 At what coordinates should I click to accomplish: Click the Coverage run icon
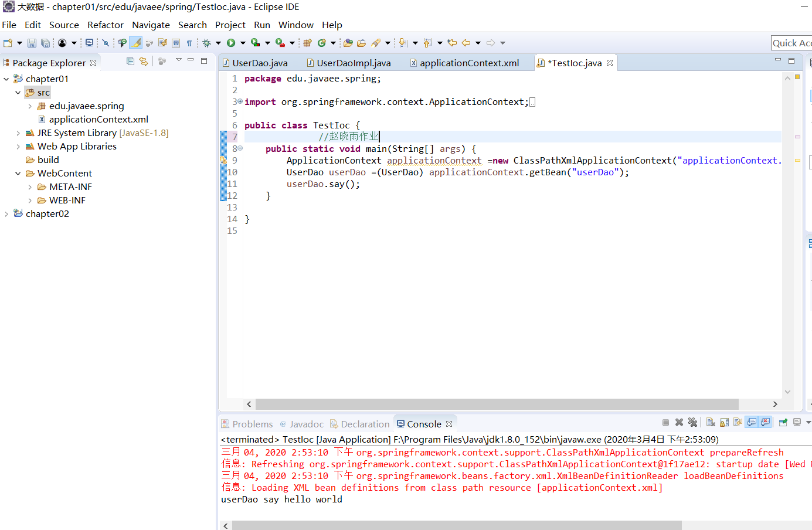pyautogui.click(x=255, y=43)
